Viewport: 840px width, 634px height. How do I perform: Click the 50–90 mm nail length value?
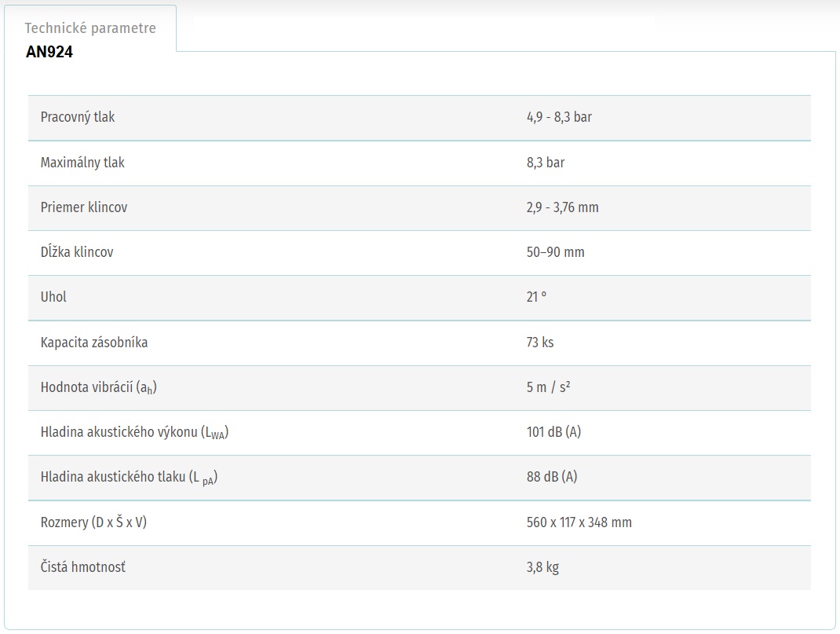click(556, 252)
